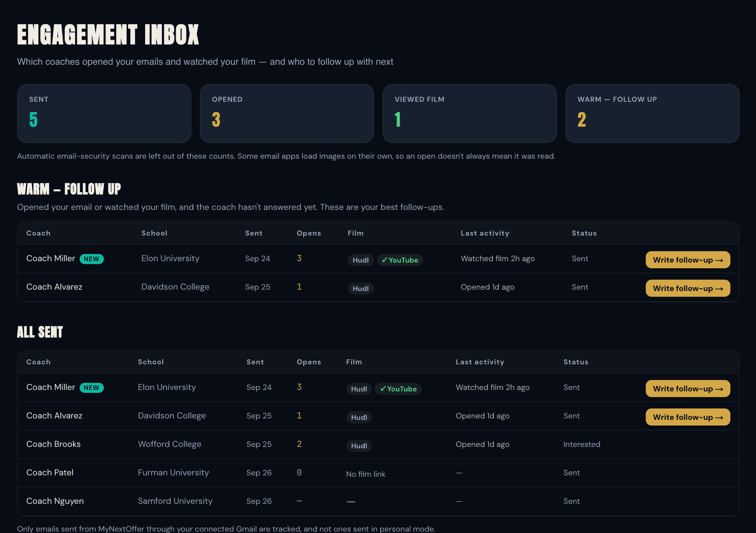
Task: Click Opens column header in All Sent table
Action: click(309, 362)
